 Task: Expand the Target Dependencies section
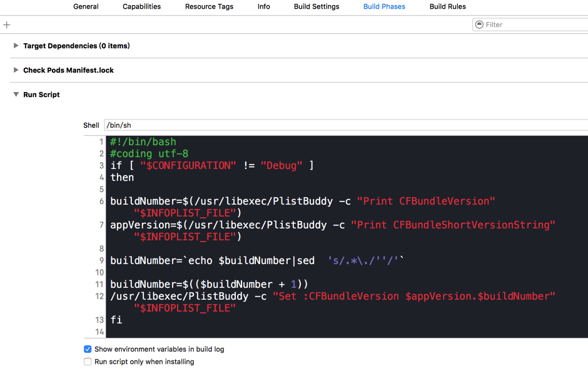point(16,46)
